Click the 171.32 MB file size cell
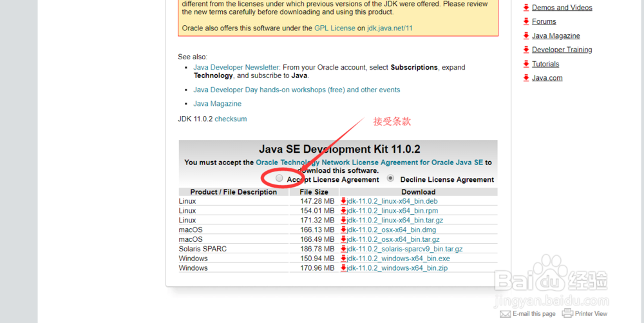644x323 pixels. pyautogui.click(x=317, y=220)
